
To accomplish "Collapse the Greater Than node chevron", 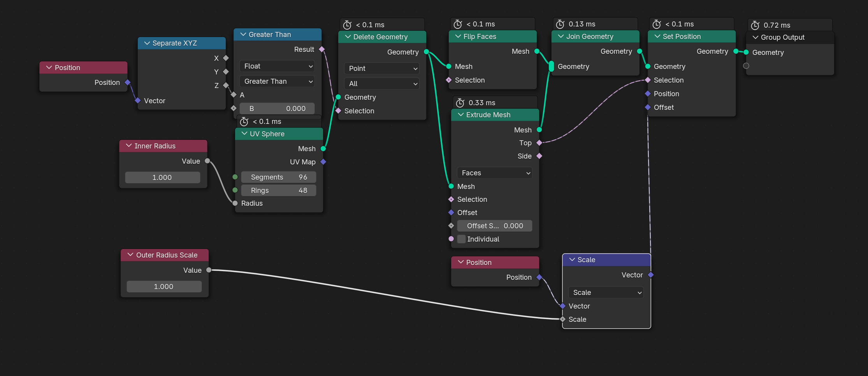I will click(243, 35).
